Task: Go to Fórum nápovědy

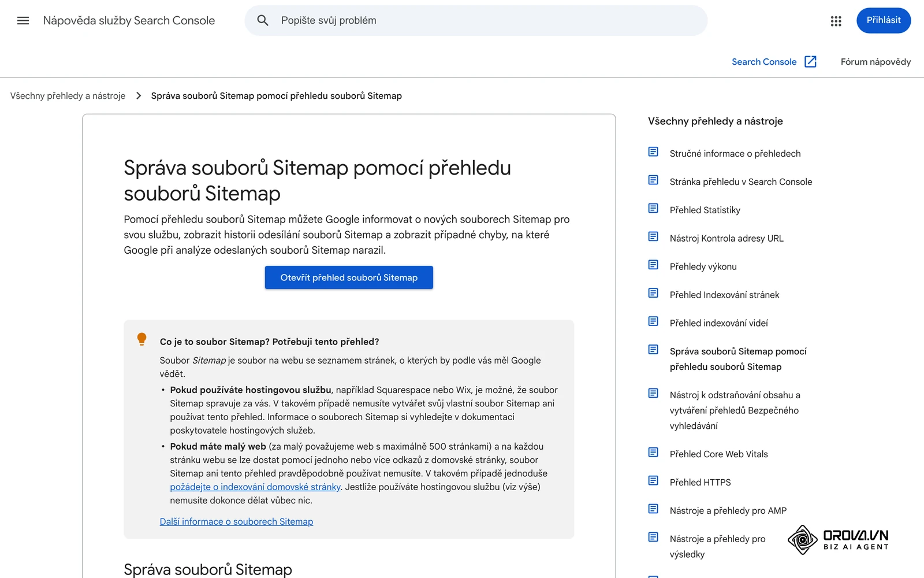Action: (875, 62)
